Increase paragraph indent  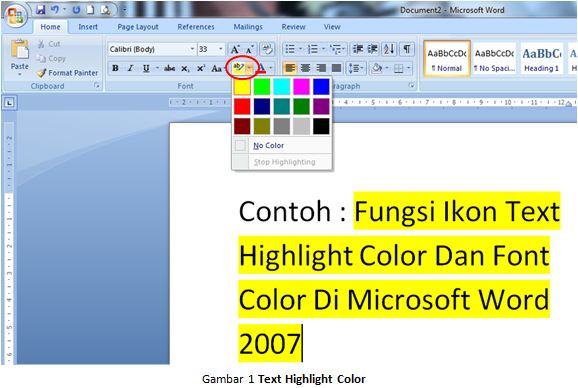373,49
